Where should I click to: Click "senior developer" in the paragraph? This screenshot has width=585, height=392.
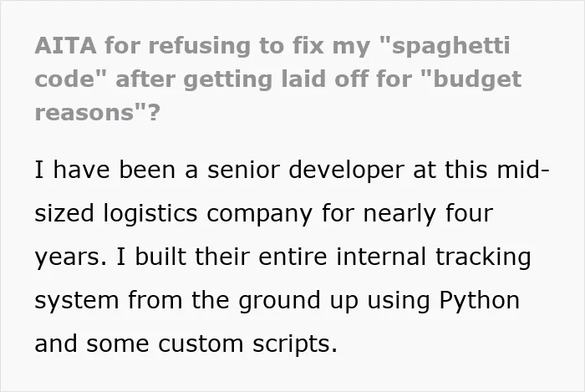click(x=306, y=170)
